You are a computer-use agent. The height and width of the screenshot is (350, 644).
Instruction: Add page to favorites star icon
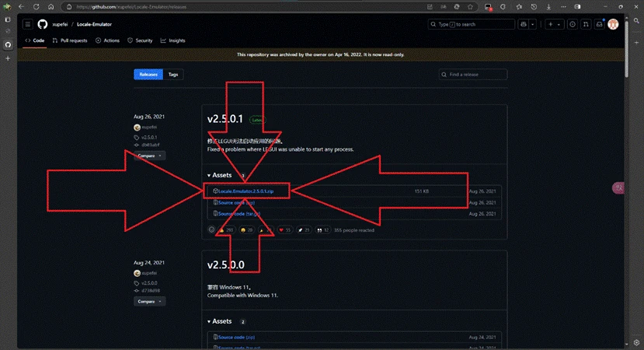(470, 6)
